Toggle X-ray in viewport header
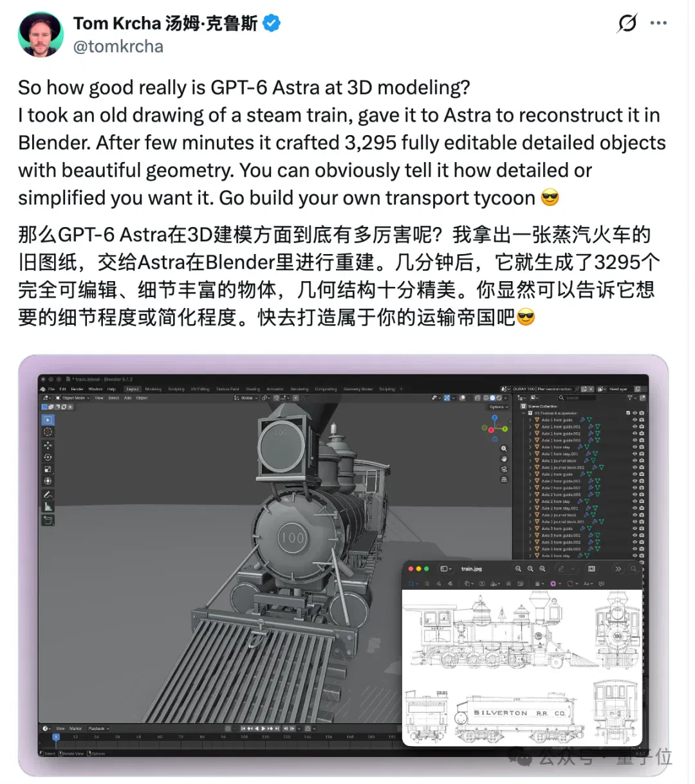The height and width of the screenshot is (784, 695). click(477, 397)
